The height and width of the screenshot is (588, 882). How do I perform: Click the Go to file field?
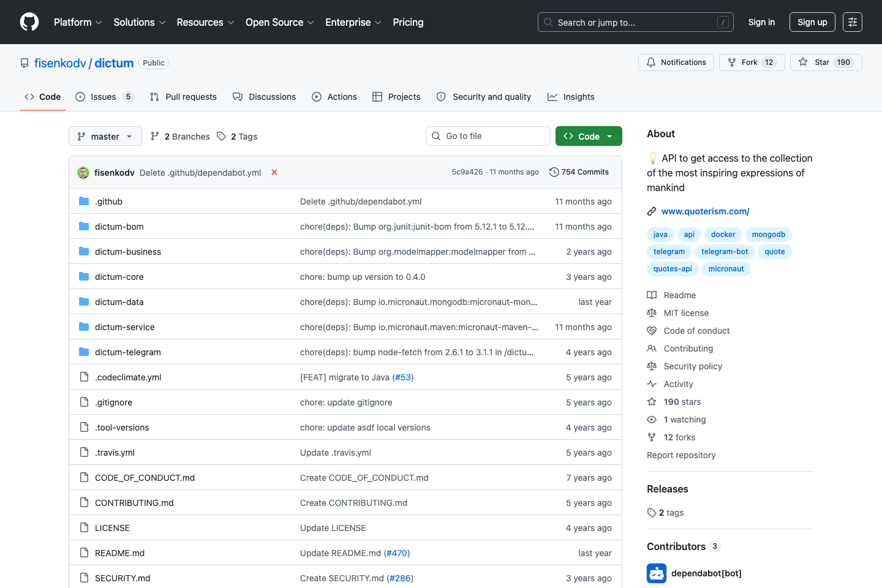click(488, 136)
